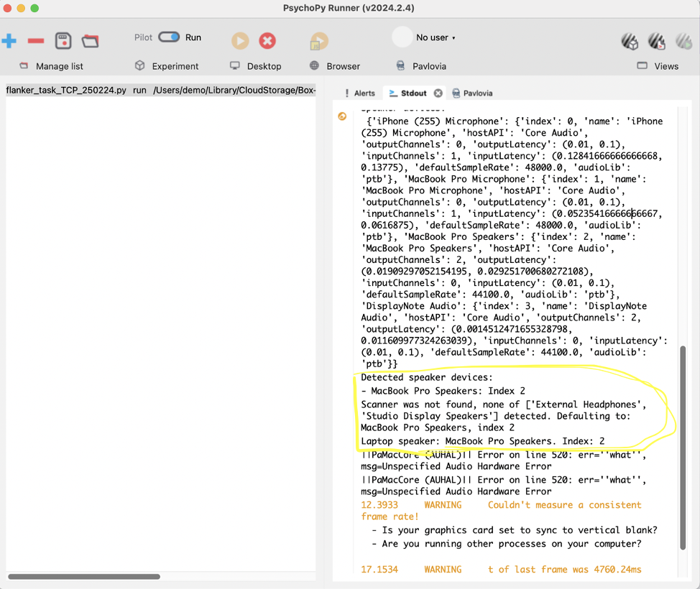Viewport: 700px width, 589px height.
Task: Close the Stdout tab
Action: (x=438, y=93)
